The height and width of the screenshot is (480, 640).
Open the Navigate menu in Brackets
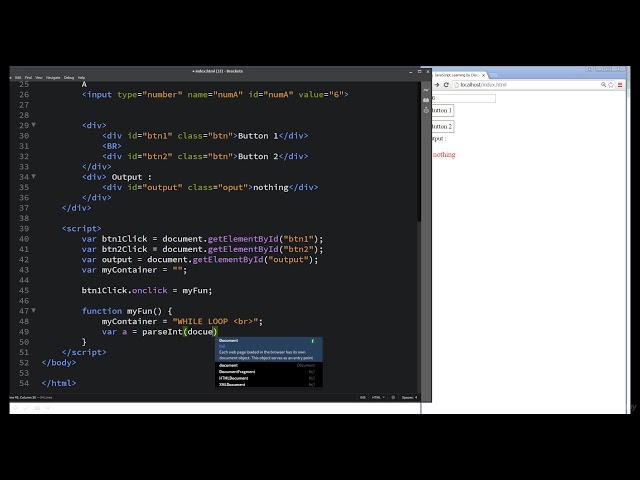coord(53,78)
